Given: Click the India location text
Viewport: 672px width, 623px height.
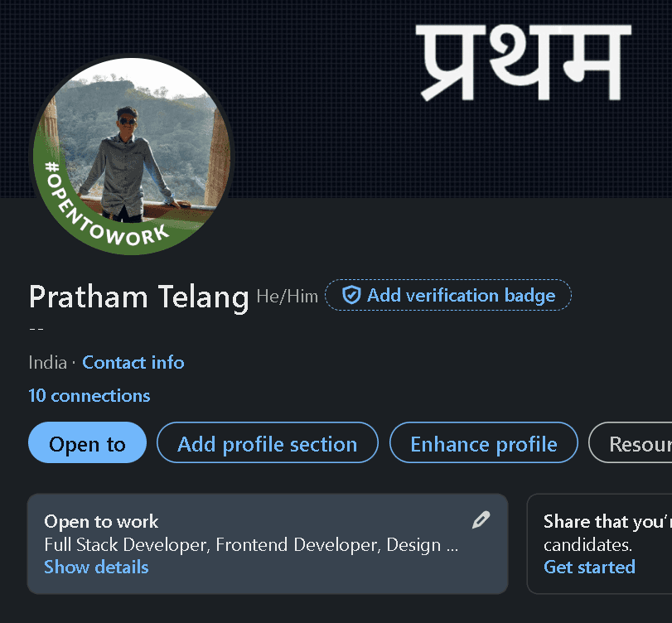Looking at the screenshot, I should pyautogui.click(x=47, y=362).
